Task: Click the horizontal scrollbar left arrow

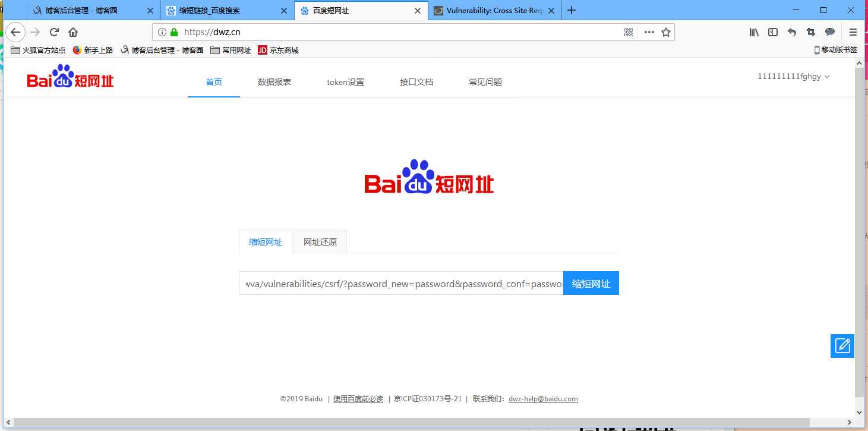Action: tap(9, 422)
